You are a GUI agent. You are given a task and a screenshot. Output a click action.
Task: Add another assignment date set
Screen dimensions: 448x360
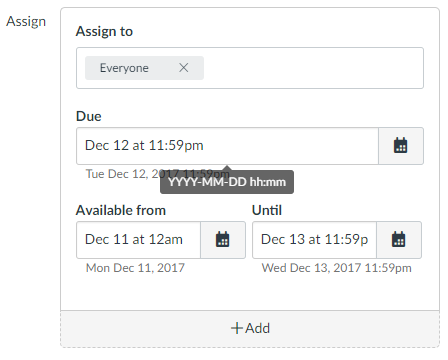(x=250, y=329)
